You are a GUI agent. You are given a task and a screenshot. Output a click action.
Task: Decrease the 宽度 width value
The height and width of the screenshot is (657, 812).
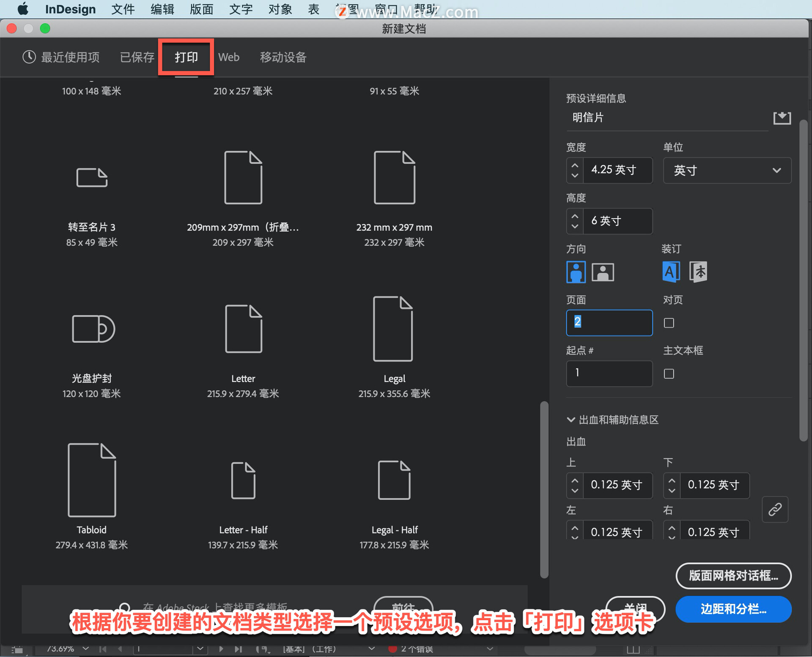tap(575, 175)
